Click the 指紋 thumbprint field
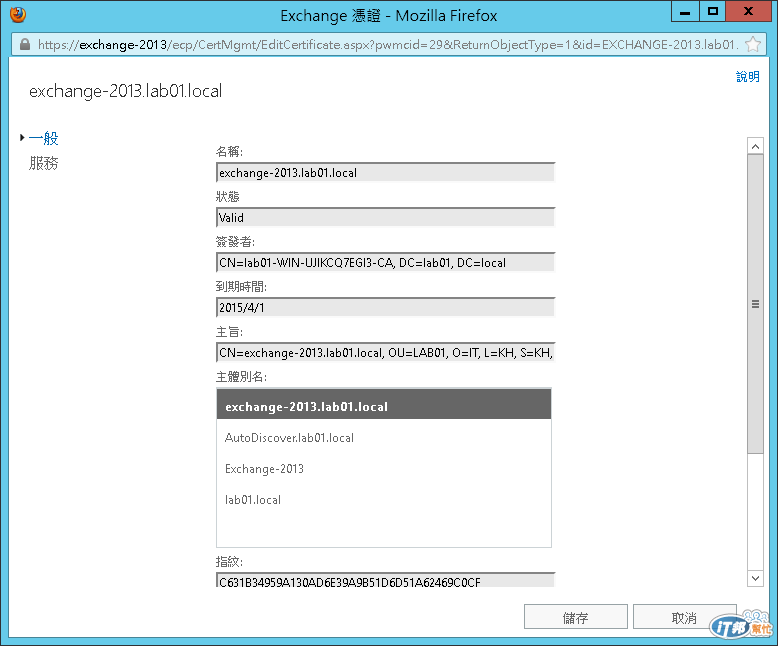 click(386, 581)
